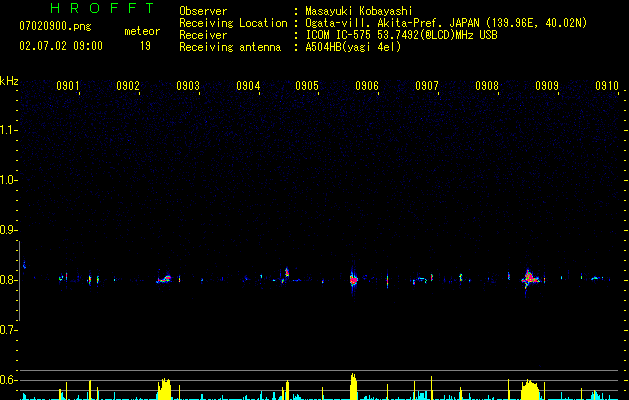Select the filename 07020900.png

point(55,27)
